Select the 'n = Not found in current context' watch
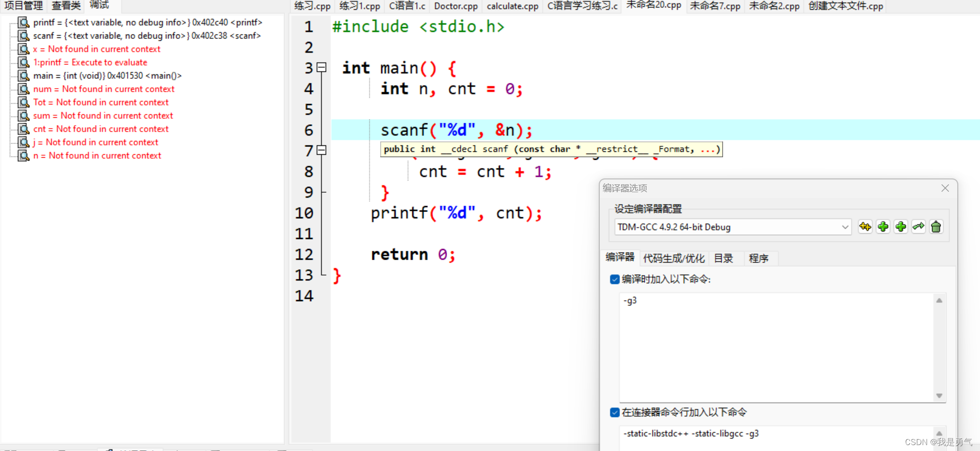 pyautogui.click(x=97, y=155)
